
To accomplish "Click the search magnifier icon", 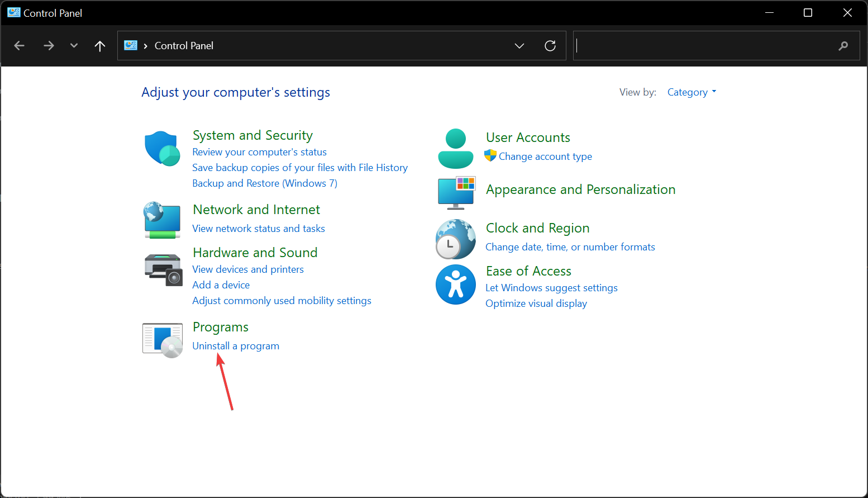I will pos(843,45).
